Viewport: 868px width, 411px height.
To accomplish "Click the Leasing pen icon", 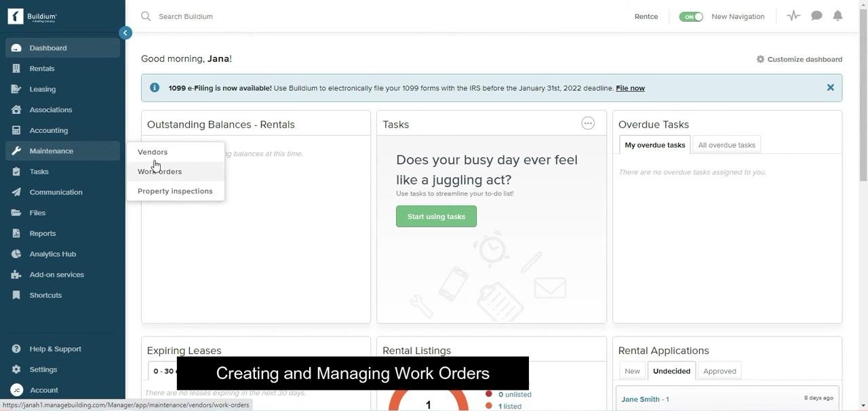I will coord(16,89).
